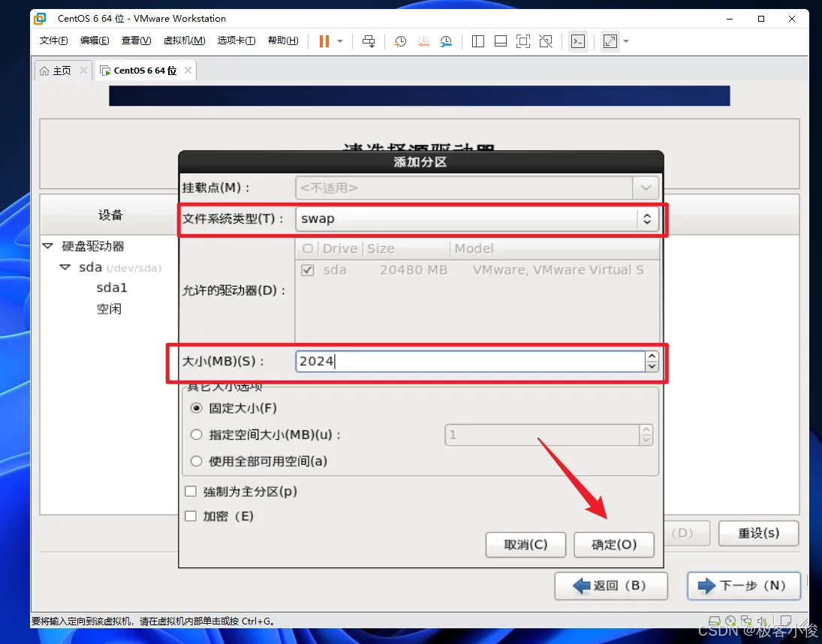Viewport: 822px width, 644px height.
Task: Click the drive list header checkbox column
Action: coord(308,248)
